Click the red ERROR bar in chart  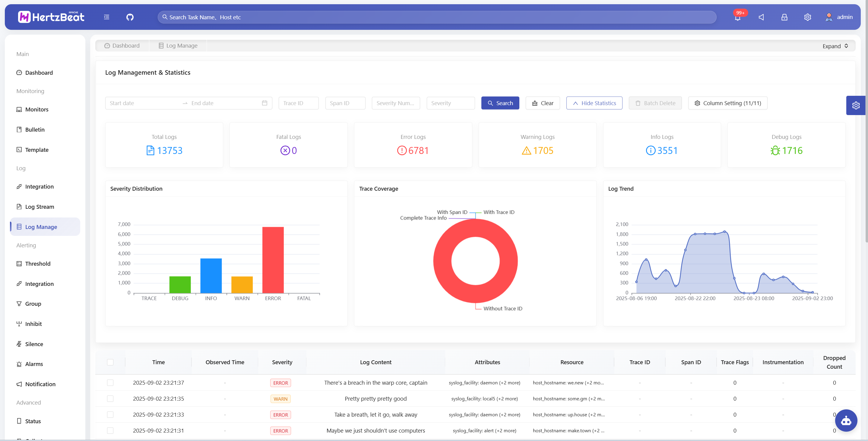pyautogui.click(x=273, y=260)
